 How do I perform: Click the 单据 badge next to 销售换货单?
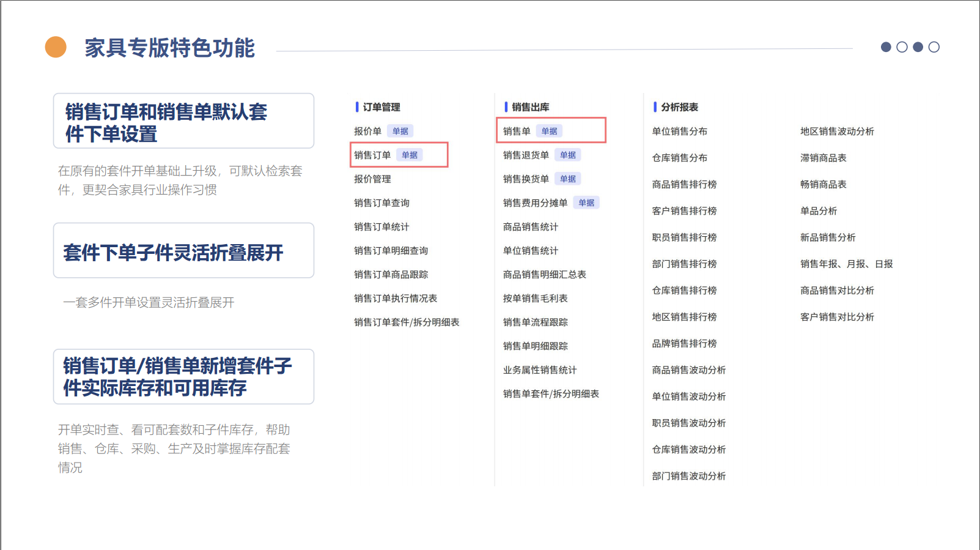567,179
